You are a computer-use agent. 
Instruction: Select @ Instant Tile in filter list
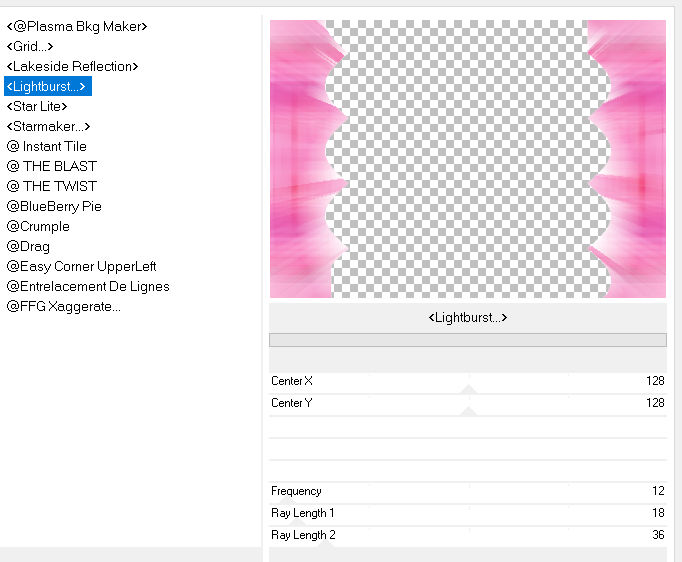pyautogui.click(x=47, y=146)
